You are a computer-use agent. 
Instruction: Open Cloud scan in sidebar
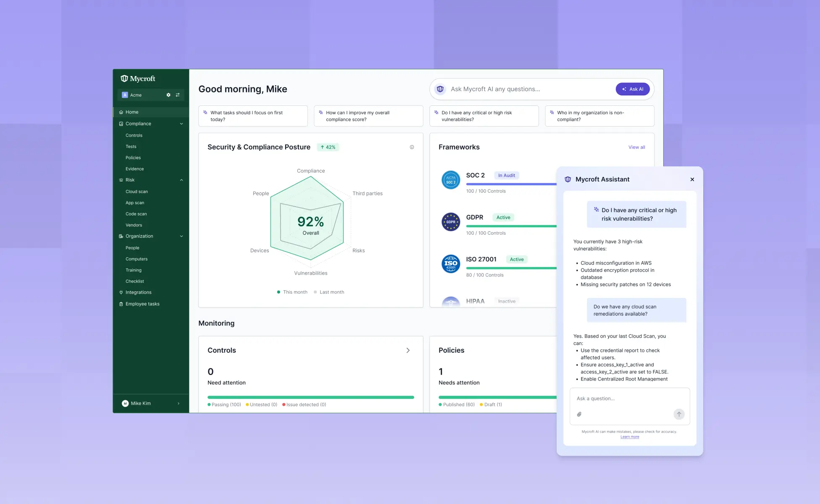(137, 192)
